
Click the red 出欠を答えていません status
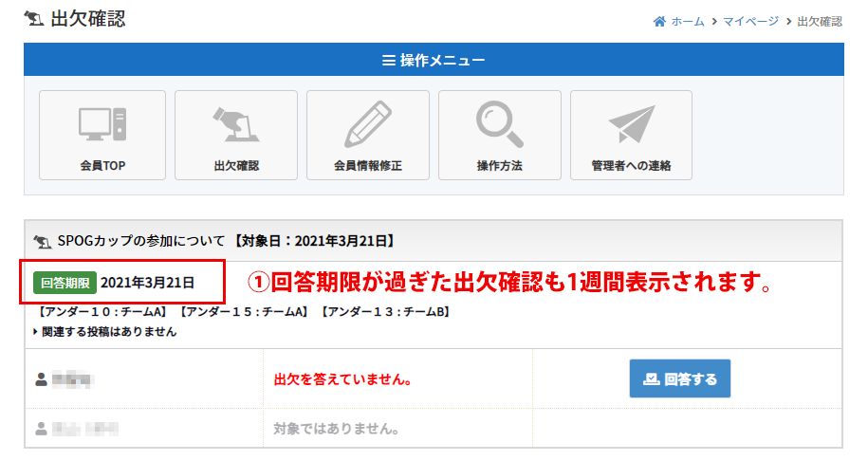point(342,379)
